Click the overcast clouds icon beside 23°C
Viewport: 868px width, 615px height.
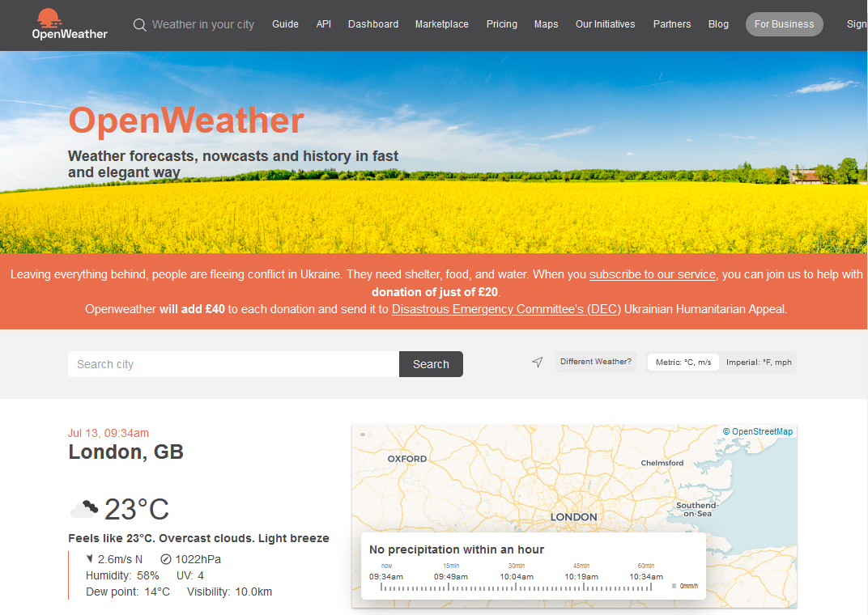pyautogui.click(x=84, y=508)
